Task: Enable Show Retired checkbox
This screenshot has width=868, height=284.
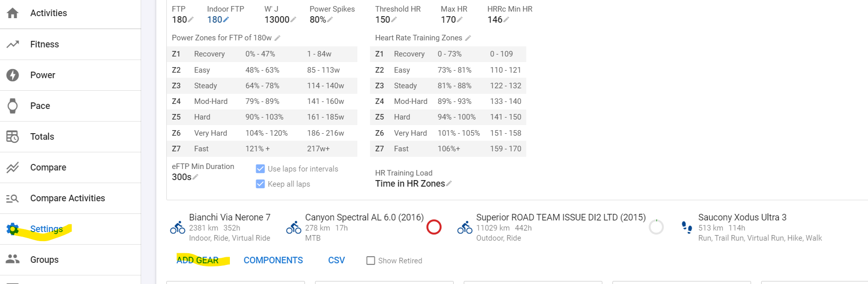Action: click(x=371, y=261)
